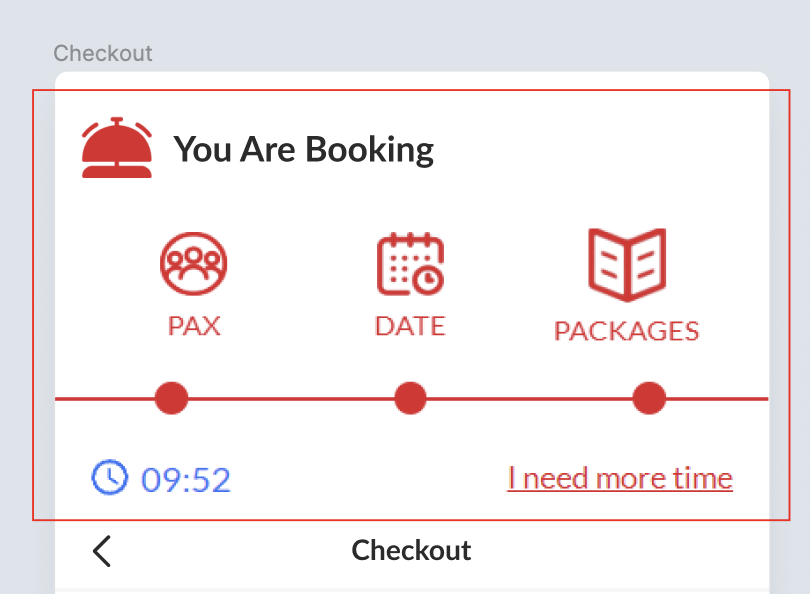Click the red service bell icon
Screen dimensions: 810x594
[x=117, y=148]
